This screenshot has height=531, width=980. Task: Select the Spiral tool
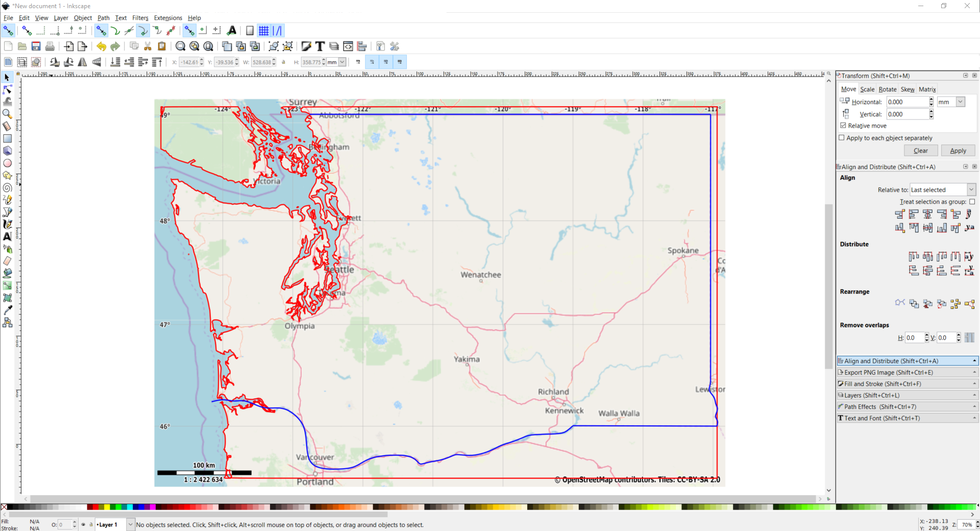(7, 188)
